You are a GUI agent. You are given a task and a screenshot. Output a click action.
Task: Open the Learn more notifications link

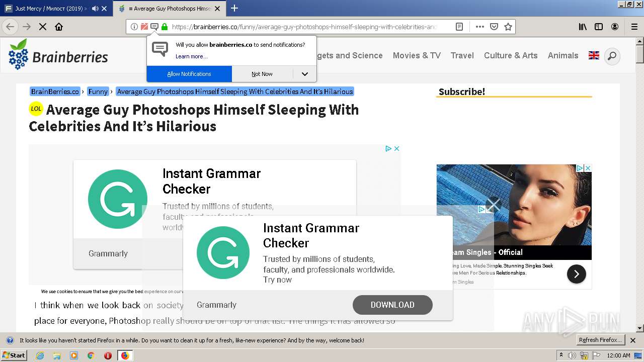[191, 56]
